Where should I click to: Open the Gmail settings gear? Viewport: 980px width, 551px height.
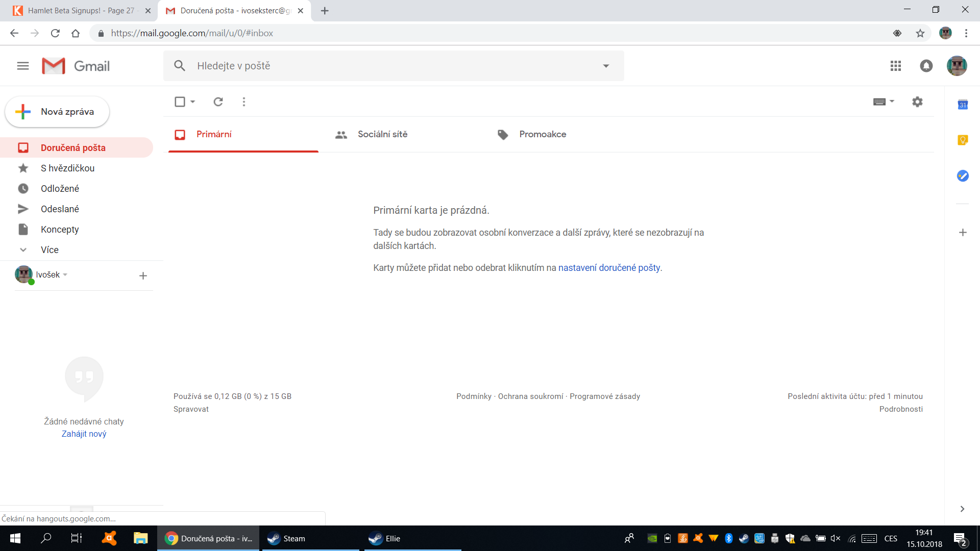(x=917, y=102)
